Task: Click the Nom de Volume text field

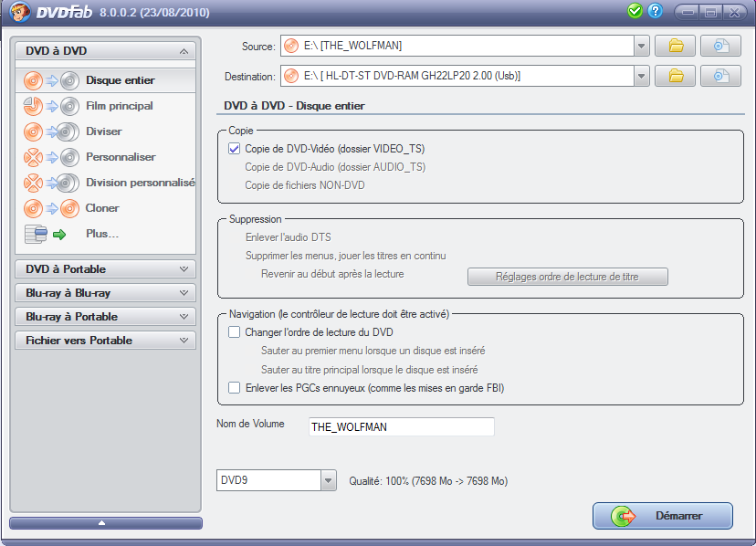Action: tap(401, 427)
